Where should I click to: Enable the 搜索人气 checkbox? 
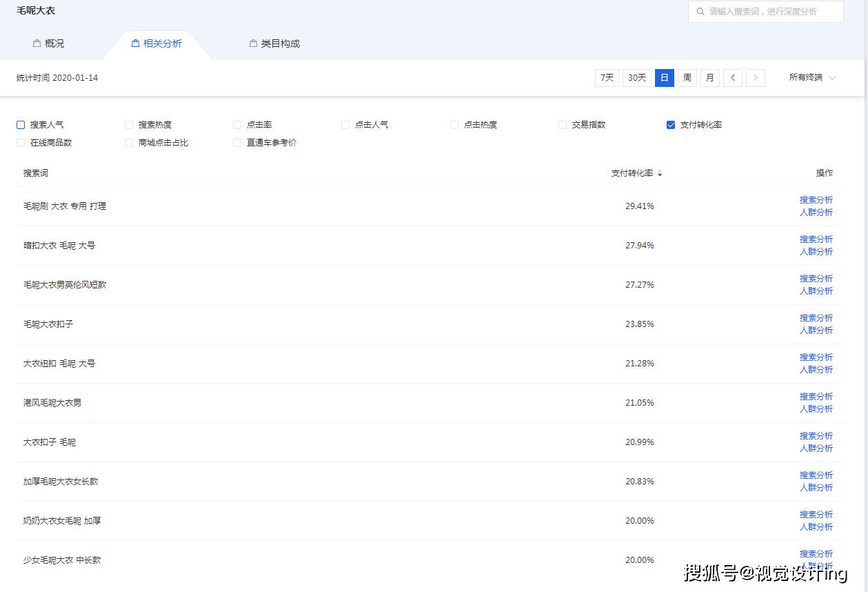(x=21, y=125)
